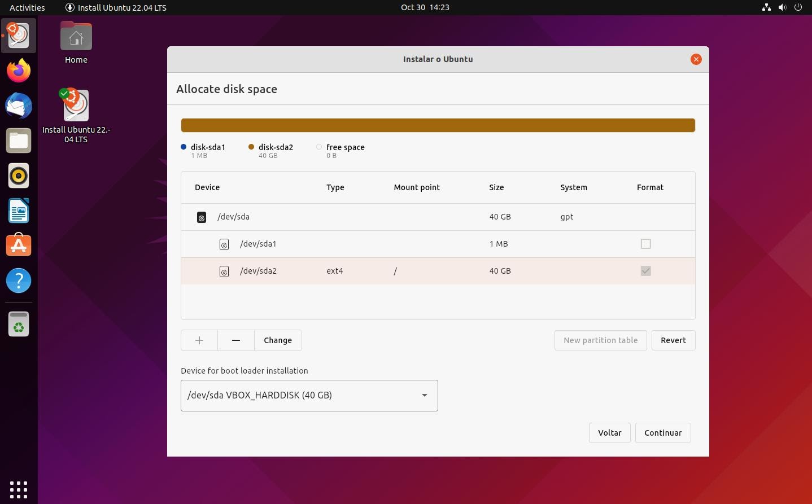
Task: Open the clock and calendar menu
Action: (x=425, y=7)
